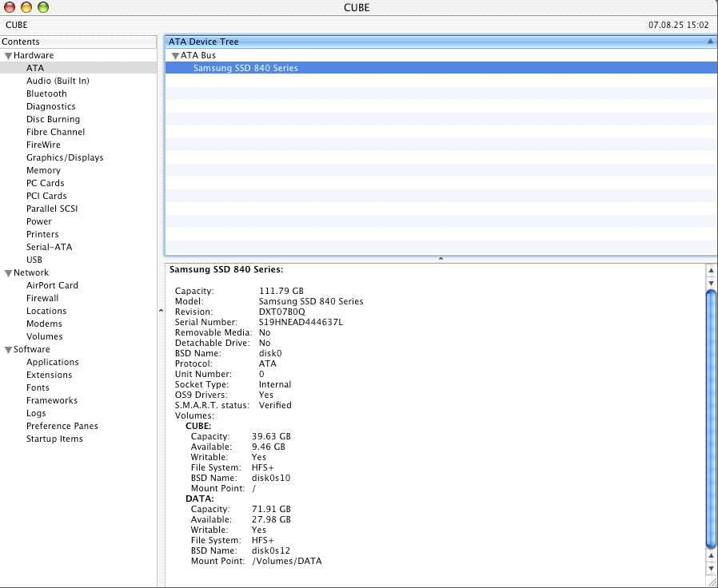This screenshot has height=588, width=718.
Task: Select Hardware category heading
Action: tap(34, 55)
